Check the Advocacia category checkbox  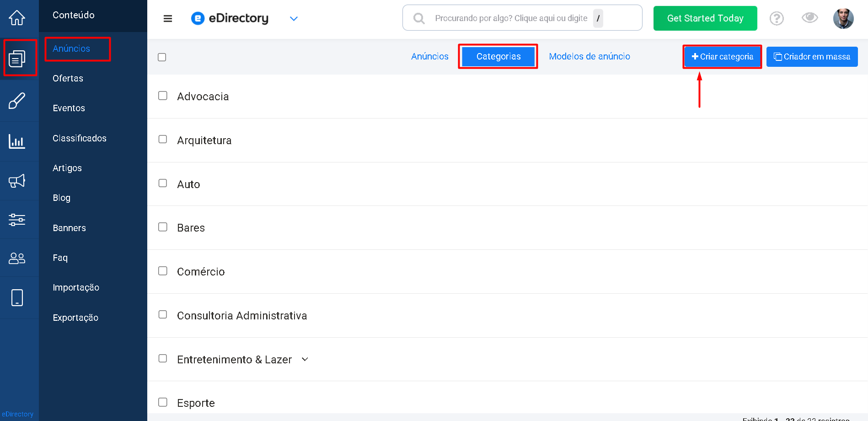click(x=163, y=96)
